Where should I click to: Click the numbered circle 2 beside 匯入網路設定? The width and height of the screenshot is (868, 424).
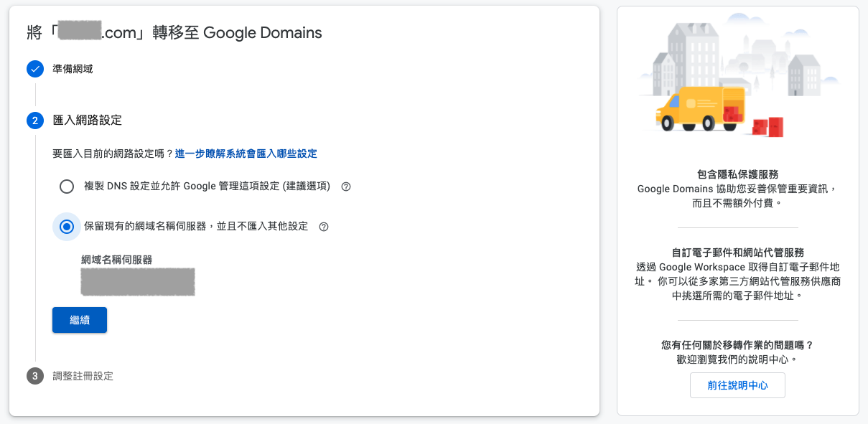pyautogui.click(x=34, y=121)
